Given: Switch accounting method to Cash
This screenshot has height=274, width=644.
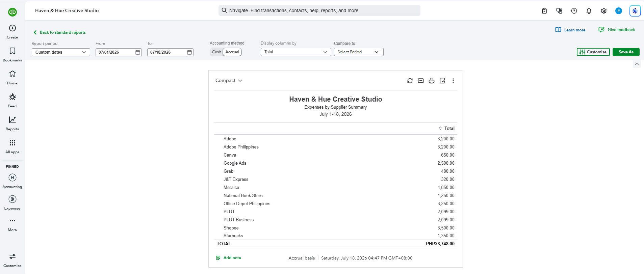Looking at the screenshot, I should pos(216,52).
